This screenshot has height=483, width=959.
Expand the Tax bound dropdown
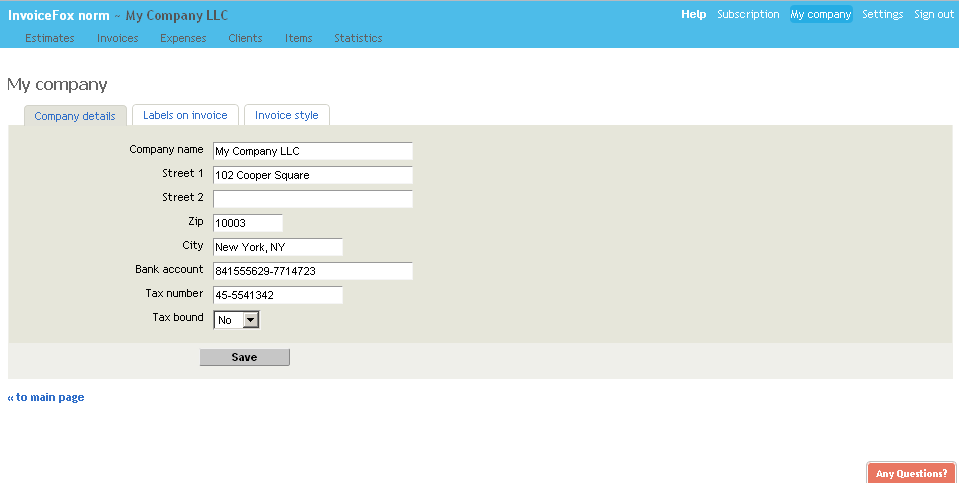[237, 320]
